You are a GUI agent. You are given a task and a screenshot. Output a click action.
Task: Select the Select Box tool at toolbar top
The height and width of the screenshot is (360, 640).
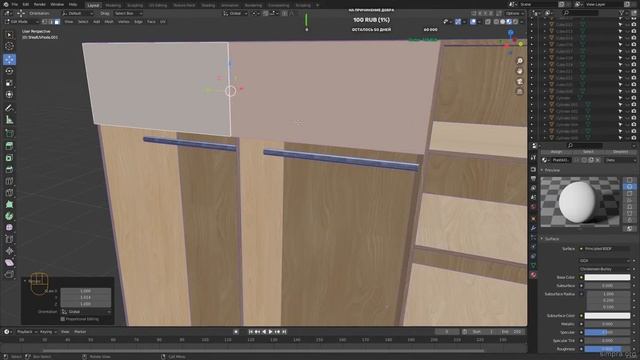(9, 35)
